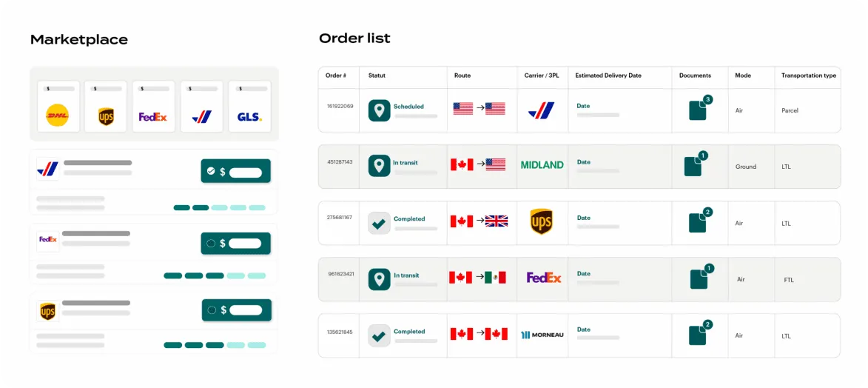
Task: Choose the UPS card in Marketplace tiles
Action: pos(106,107)
